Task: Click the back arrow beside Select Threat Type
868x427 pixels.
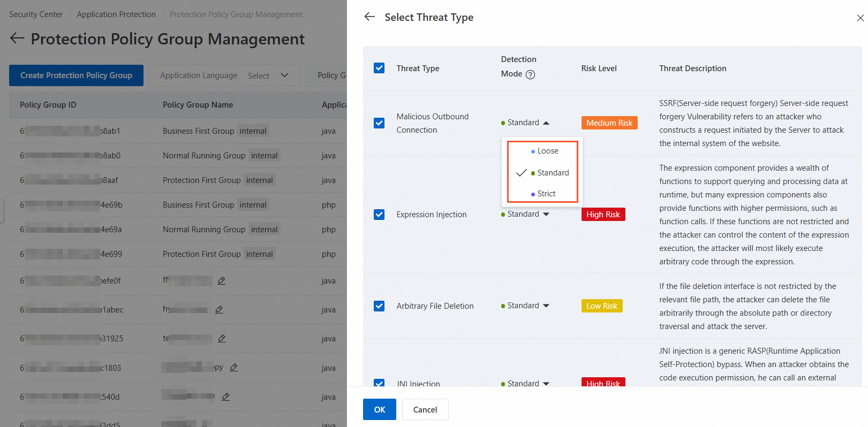Action: coord(369,17)
